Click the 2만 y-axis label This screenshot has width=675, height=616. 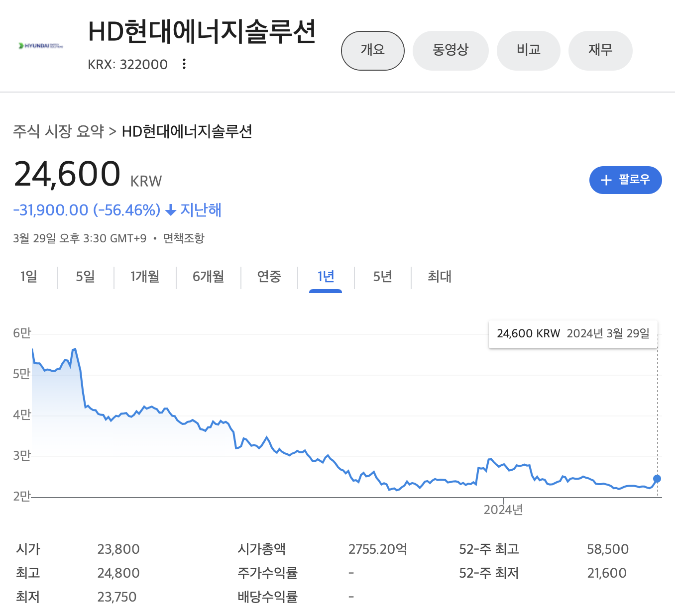tap(22, 497)
